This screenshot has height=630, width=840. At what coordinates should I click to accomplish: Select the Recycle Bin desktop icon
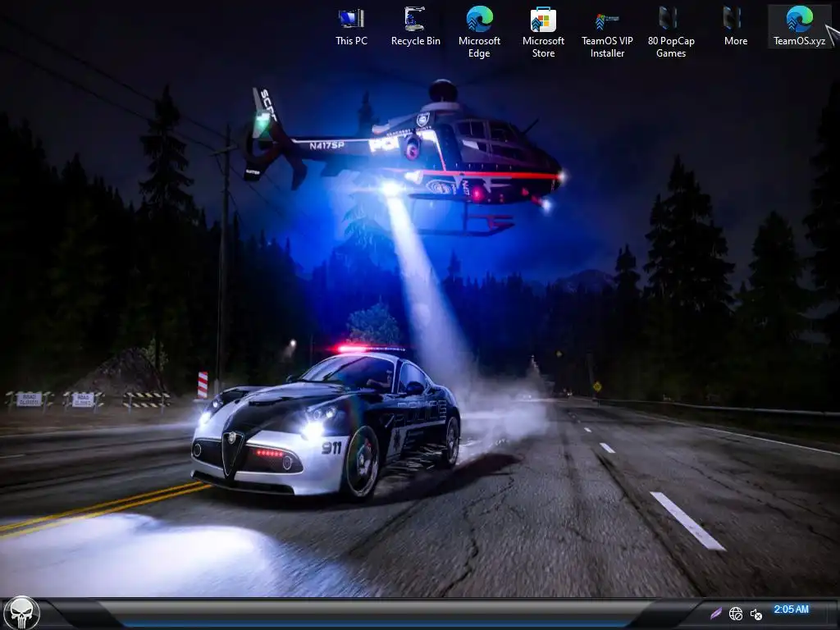pos(415,27)
